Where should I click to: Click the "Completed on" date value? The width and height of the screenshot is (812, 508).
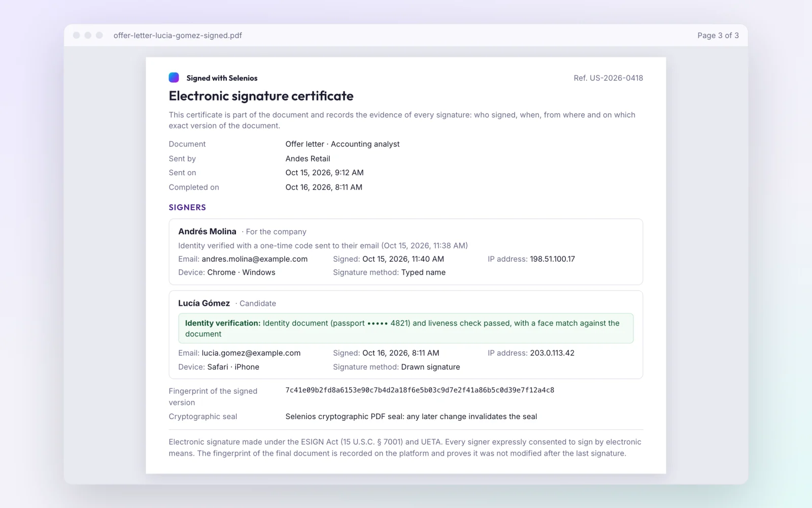point(324,187)
